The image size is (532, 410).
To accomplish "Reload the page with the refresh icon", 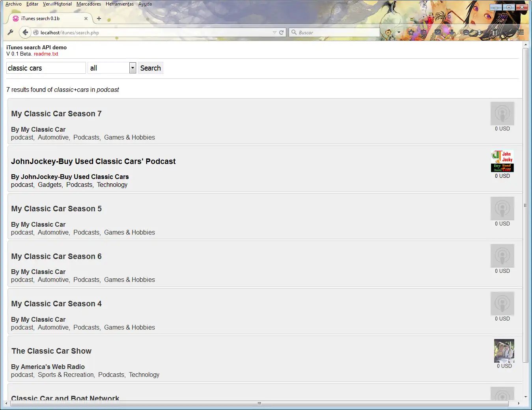I will [x=282, y=32].
